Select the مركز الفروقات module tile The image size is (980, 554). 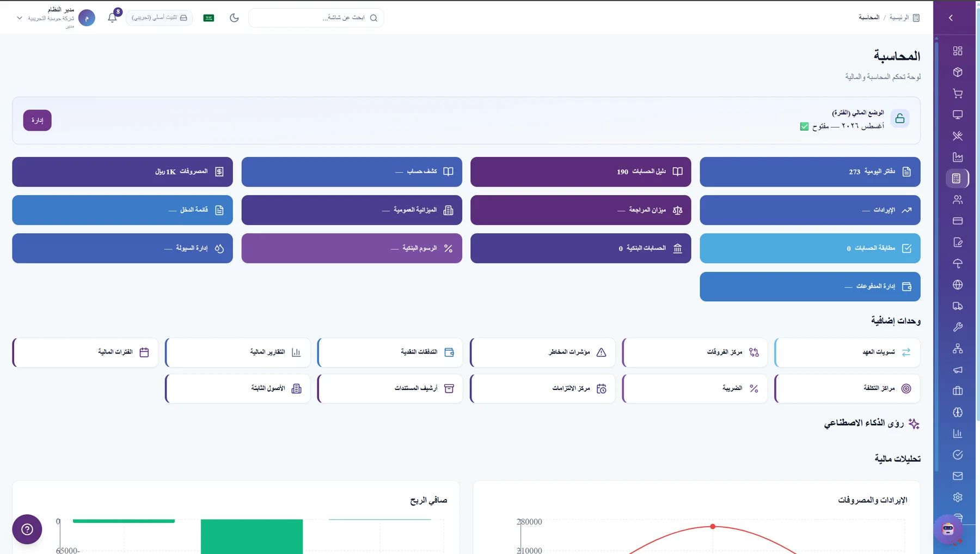coord(695,352)
